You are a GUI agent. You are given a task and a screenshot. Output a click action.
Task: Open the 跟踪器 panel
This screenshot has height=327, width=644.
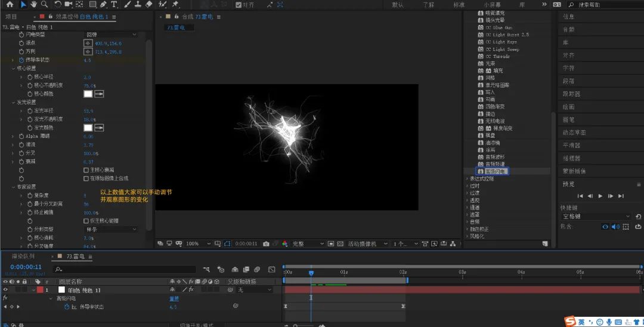tap(571, 94)
